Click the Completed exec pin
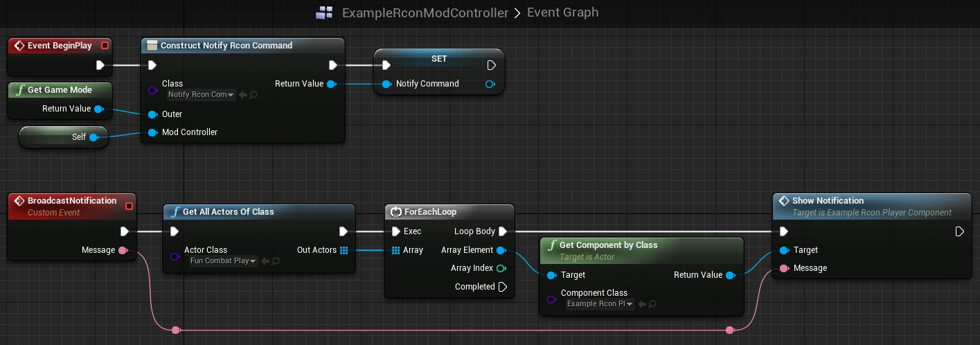 point(503,287)
